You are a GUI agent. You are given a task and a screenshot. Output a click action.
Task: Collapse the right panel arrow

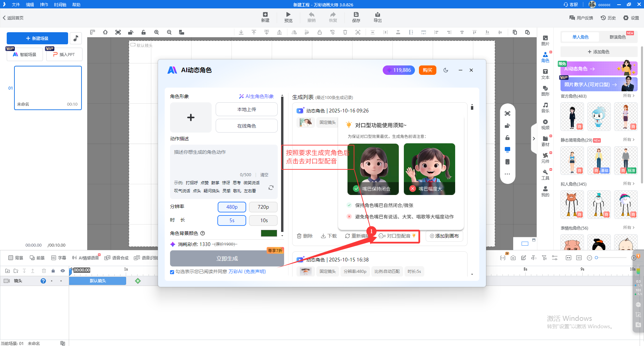point(534,139)
